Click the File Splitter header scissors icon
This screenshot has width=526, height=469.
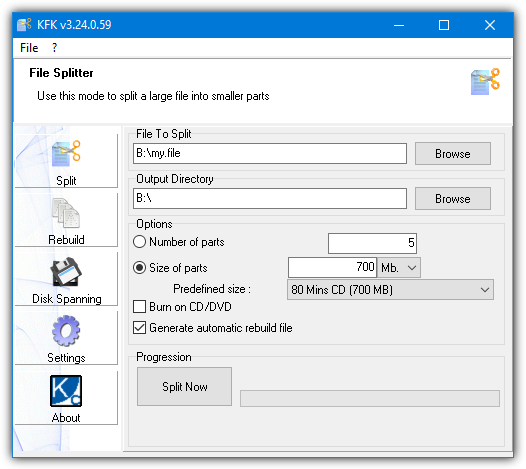[x=485, y=82]
